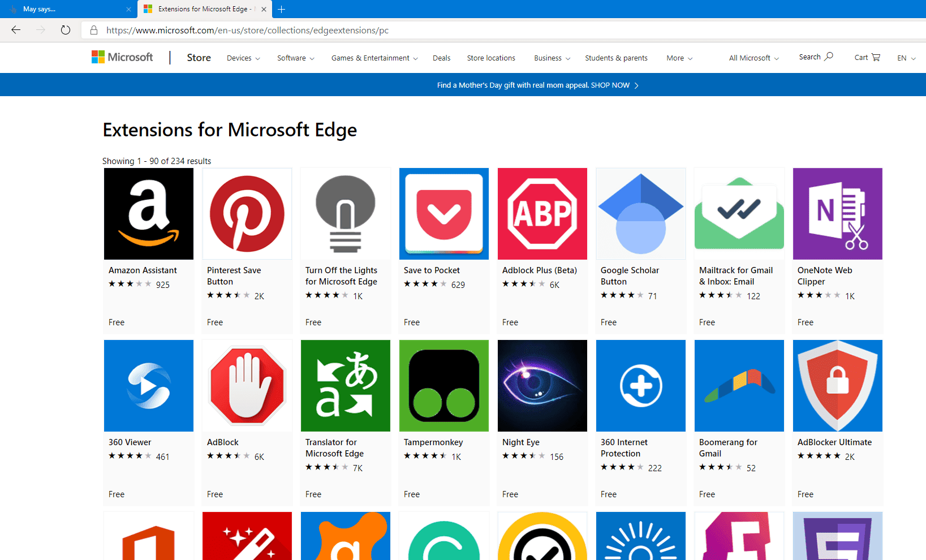
Task: Open the Store locations link
Action: [x=490, y=58]
